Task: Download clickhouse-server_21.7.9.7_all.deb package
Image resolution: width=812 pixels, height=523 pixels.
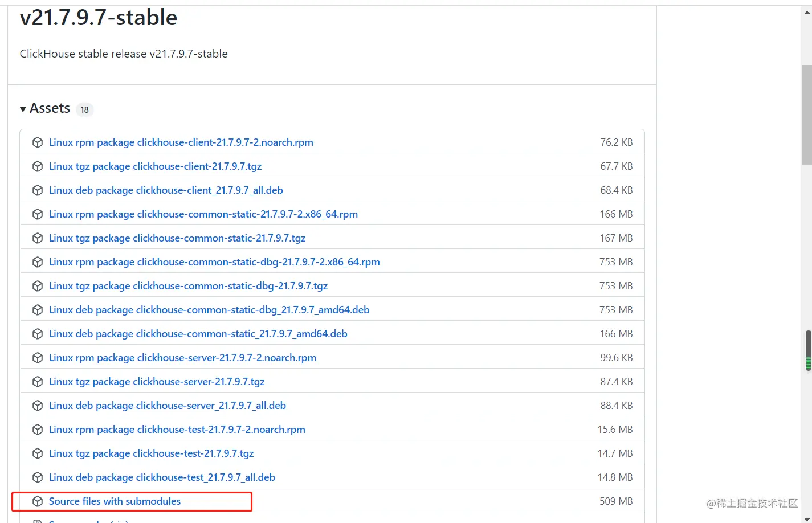Action: click(x=168, y=406)
